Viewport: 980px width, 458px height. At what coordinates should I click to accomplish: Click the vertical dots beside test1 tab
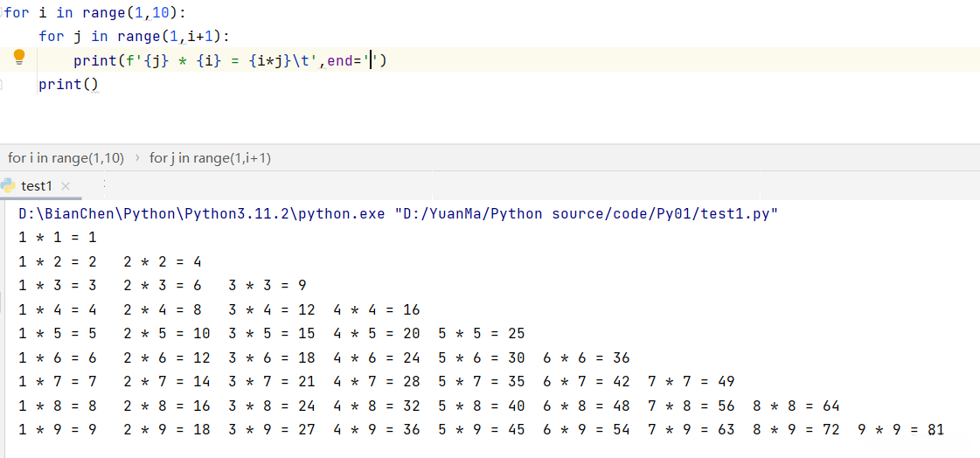click(x=104, y=185)
